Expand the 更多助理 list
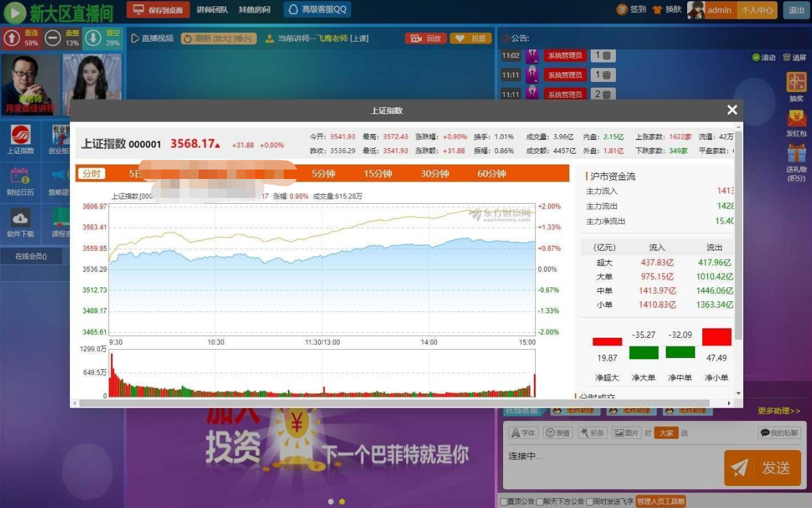Screen dimensions: 812x508 779,411
